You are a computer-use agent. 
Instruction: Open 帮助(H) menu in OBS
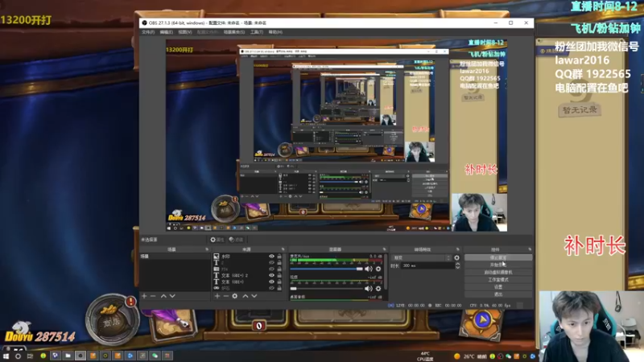pyautogui.click(x=275, y=32)
